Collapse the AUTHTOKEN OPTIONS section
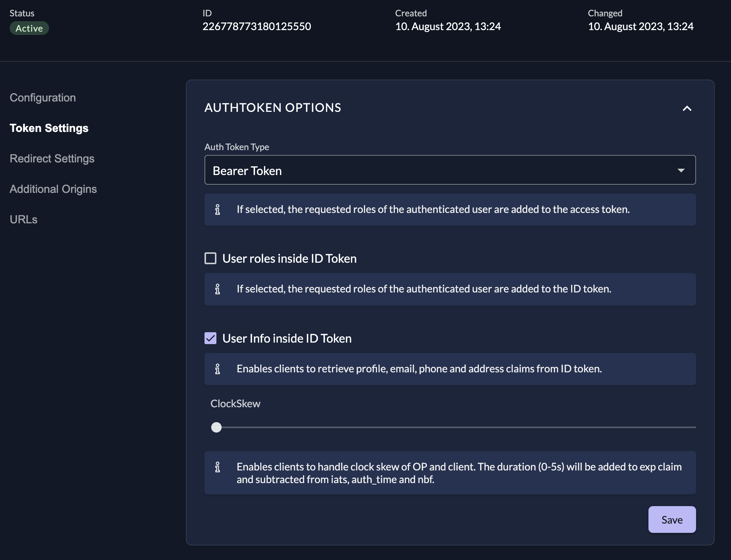The width and height of the screenshot is (731, 560). point(687,108)
